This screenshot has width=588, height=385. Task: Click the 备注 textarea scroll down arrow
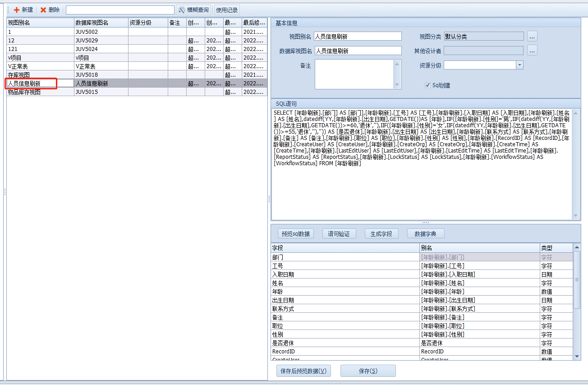[397, 85]
